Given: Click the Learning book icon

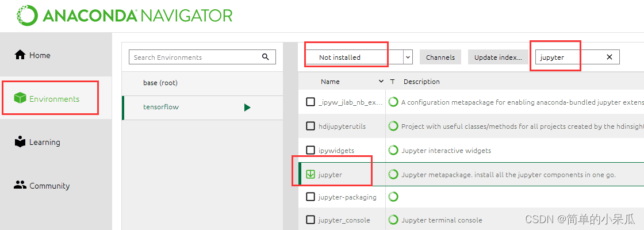Looking at the screenshot, I should [x=20, y=141].
